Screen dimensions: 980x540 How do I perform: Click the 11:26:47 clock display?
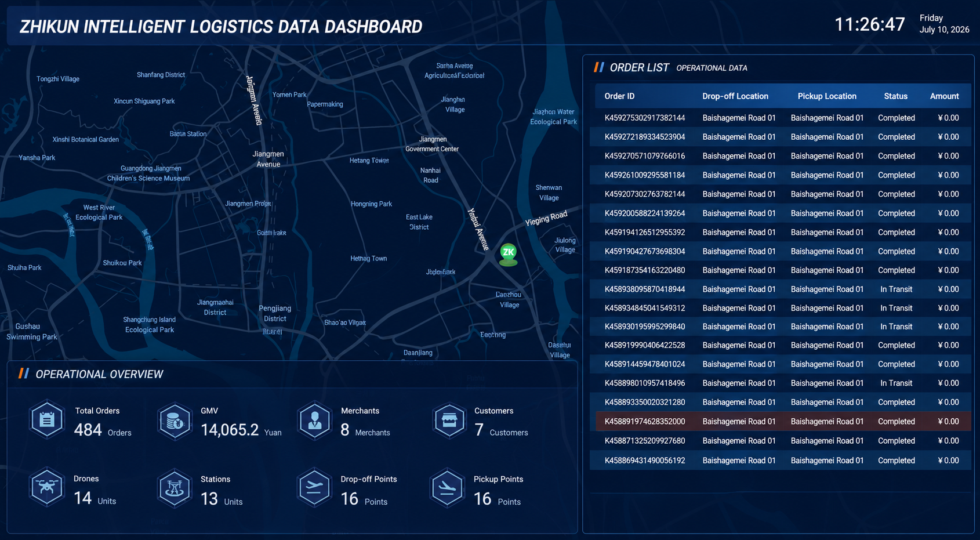click(x=869, y=24)
